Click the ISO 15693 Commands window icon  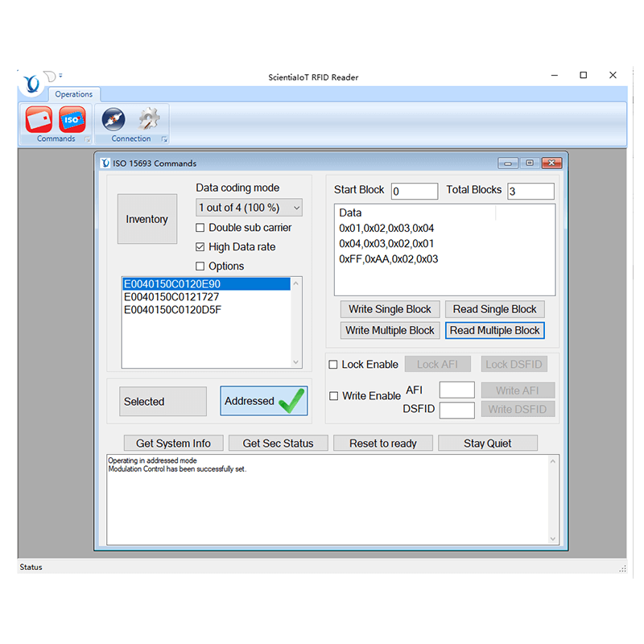click(105, 163)
